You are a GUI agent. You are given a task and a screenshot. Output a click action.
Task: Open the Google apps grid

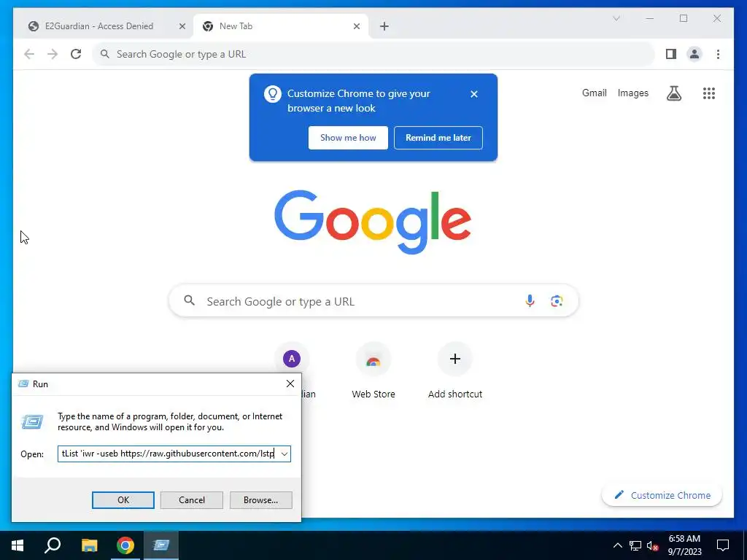(709, 93)
